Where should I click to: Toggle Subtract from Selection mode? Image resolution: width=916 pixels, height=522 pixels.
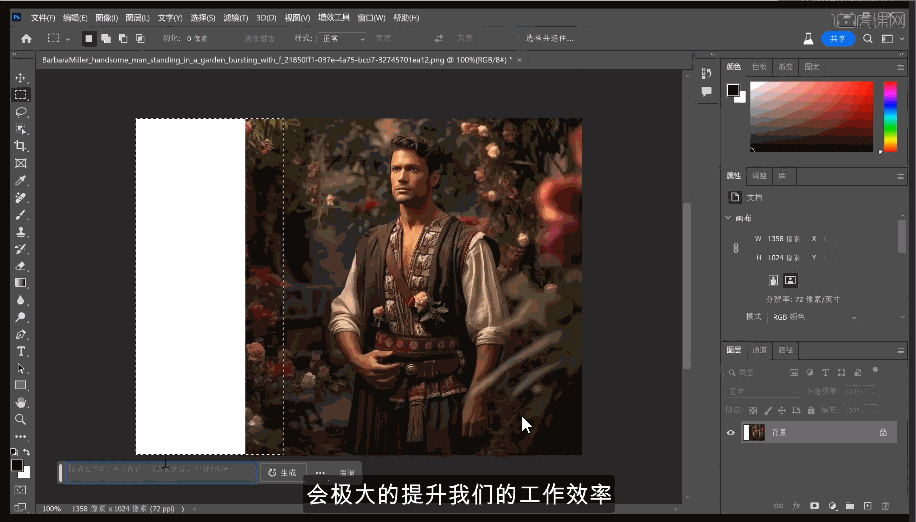(123, 39)
